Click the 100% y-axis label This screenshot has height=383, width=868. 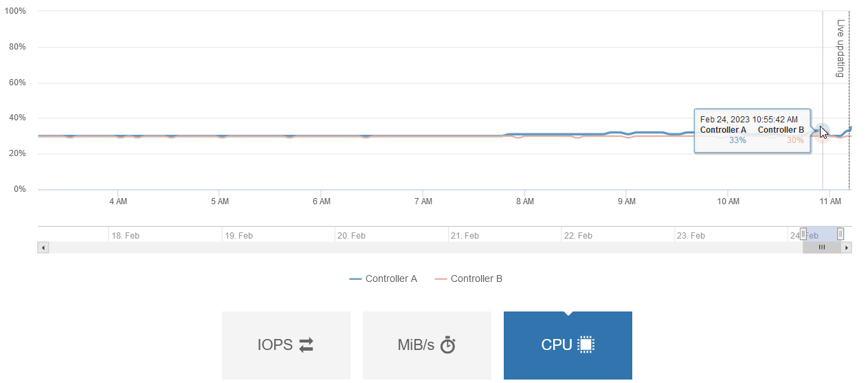tap(16, 12)
